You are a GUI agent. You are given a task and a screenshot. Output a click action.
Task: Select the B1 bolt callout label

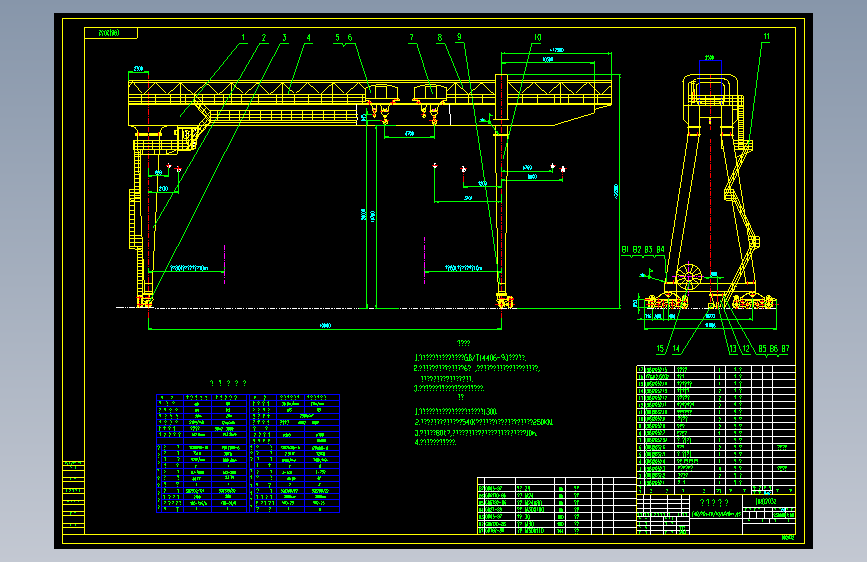(625, 249)
